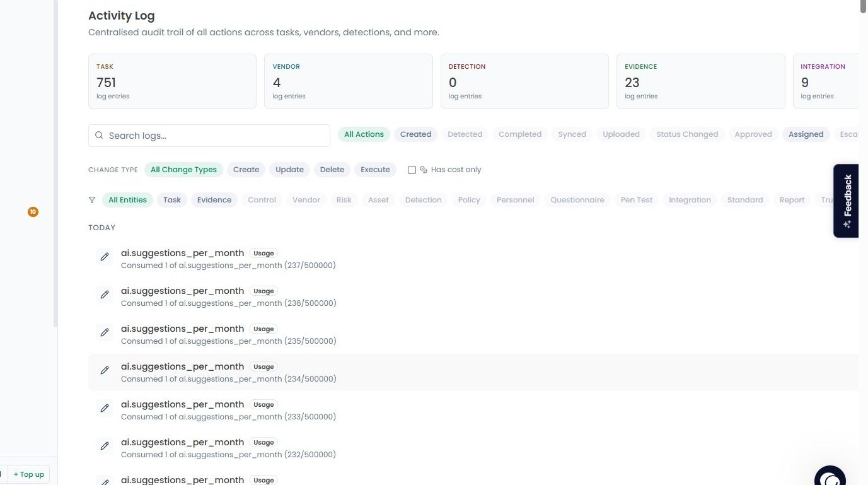Click pencil icon of the 233/500000 entry

pos(105,408)
